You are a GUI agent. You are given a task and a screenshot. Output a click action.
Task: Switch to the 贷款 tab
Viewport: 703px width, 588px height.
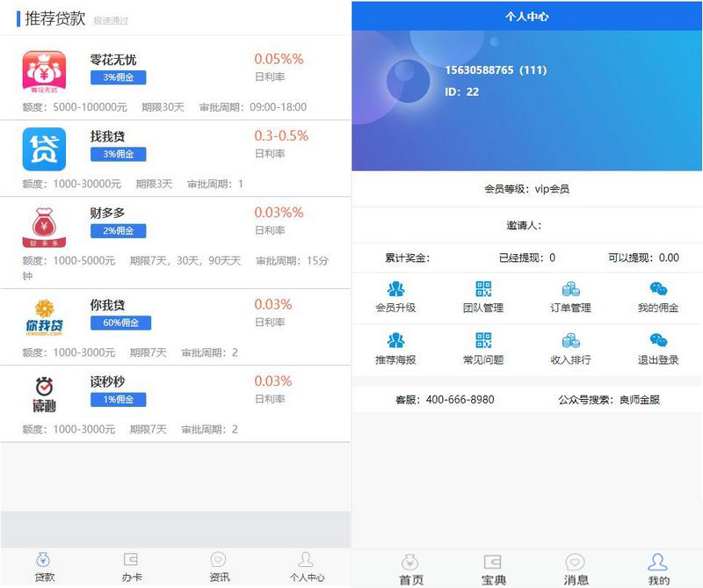click(43, 567)
